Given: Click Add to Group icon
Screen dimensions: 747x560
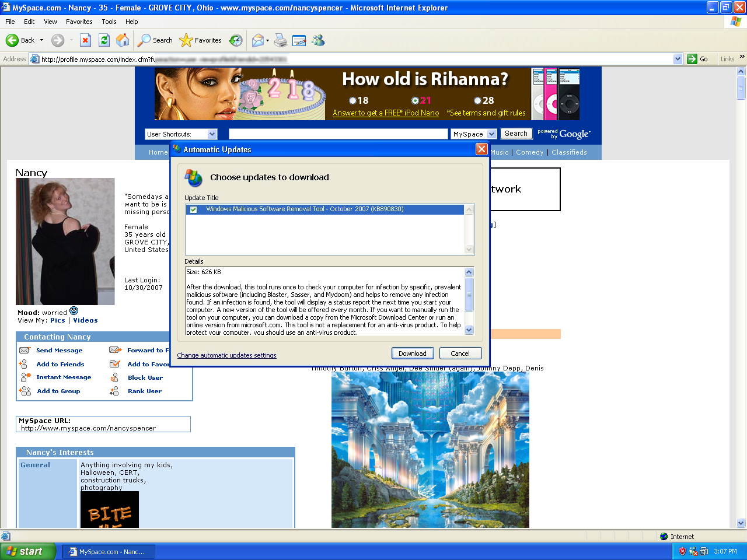Looking at the screenshot, I should [25, 391].
